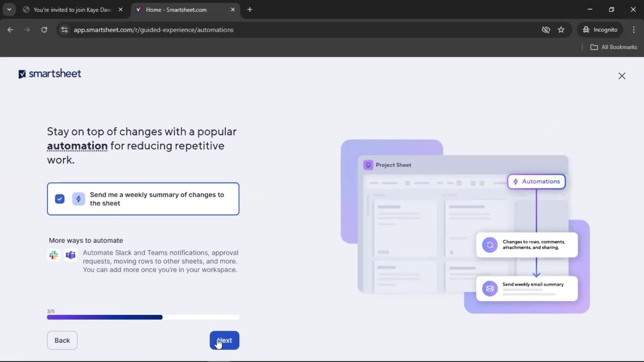The width and height of the screenshot is (644, 362).
Task: Click the Back button
Action: coord(62,340)
